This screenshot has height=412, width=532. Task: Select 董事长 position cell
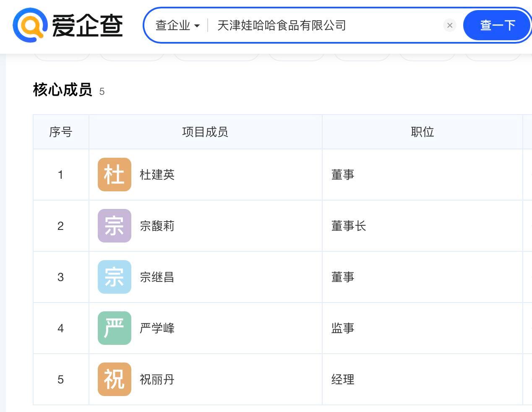click(422, 226)
